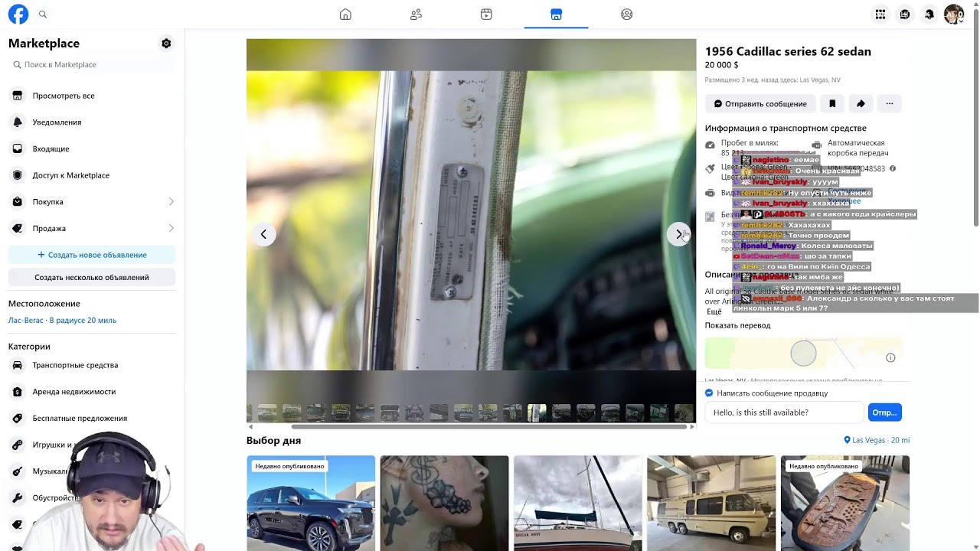Screen dimensions: 980x551
Task: Open the Groups tab in the top navigation
Action: (x=627, y=15)
